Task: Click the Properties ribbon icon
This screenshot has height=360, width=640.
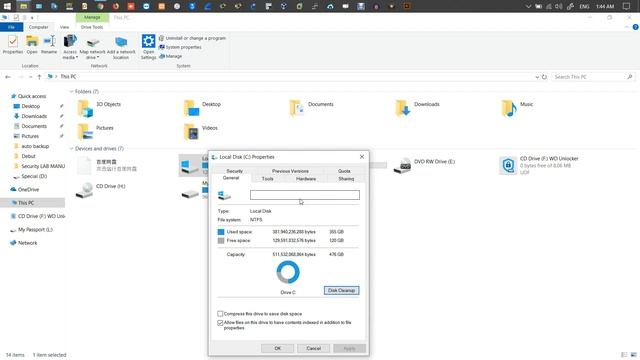Action: tap(13, 44)
